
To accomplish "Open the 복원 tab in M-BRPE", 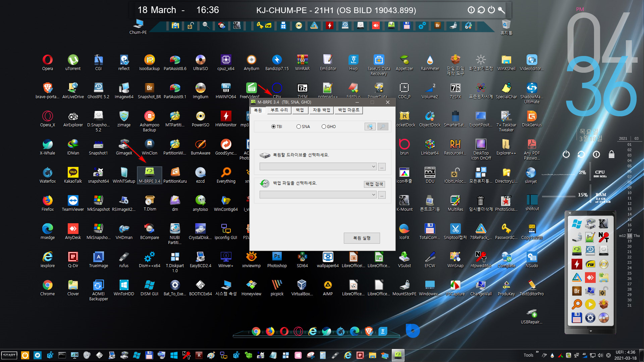I will coord(258,110).
